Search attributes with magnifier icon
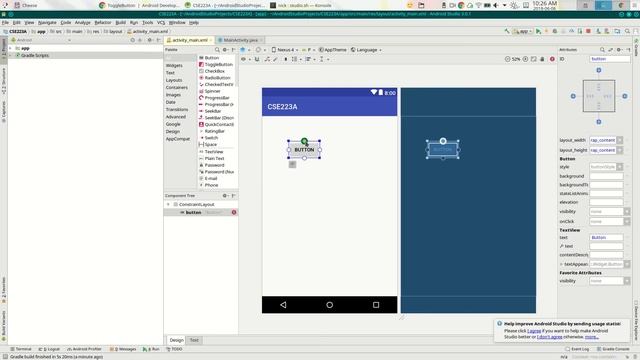This screenshot has width=640, height=360. pos(602,50)
